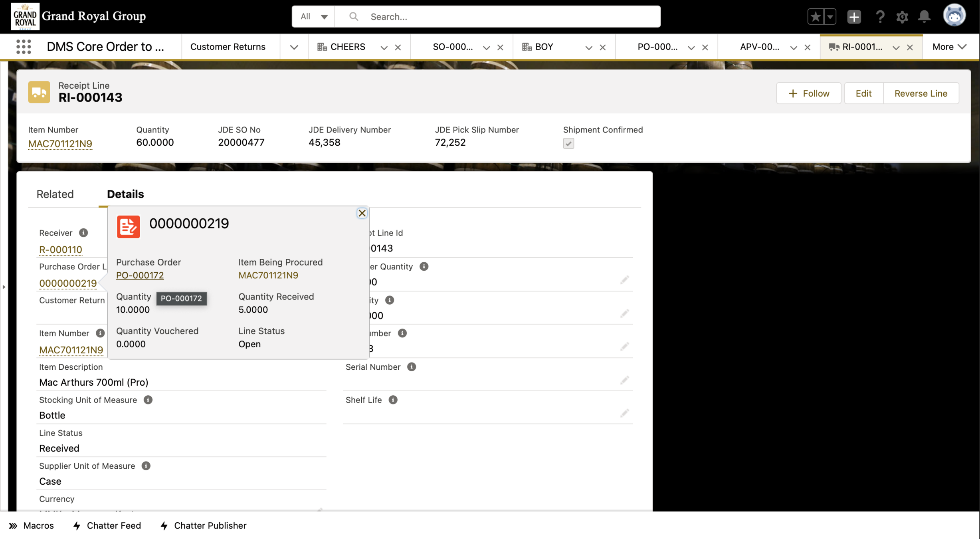Expand the Customer Returns navigation menu chevron
980x539 pixels.
tap(294, 47)
